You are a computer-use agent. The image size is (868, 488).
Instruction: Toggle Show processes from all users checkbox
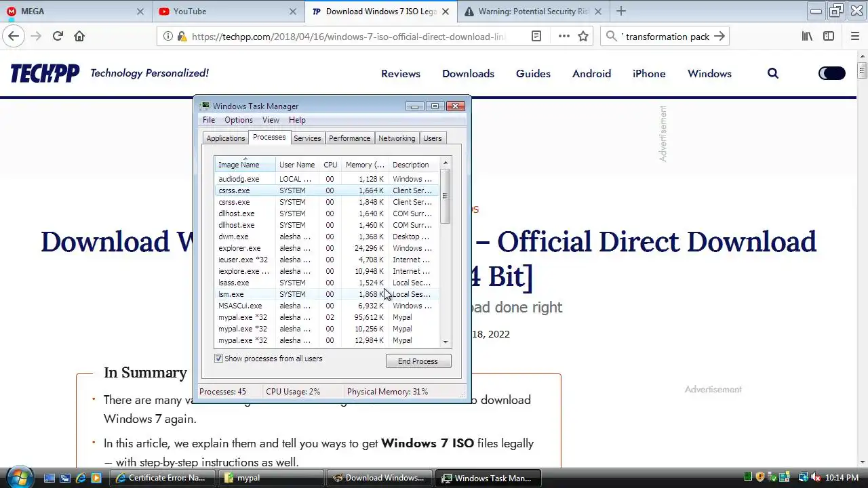click(x=218, y=359)
